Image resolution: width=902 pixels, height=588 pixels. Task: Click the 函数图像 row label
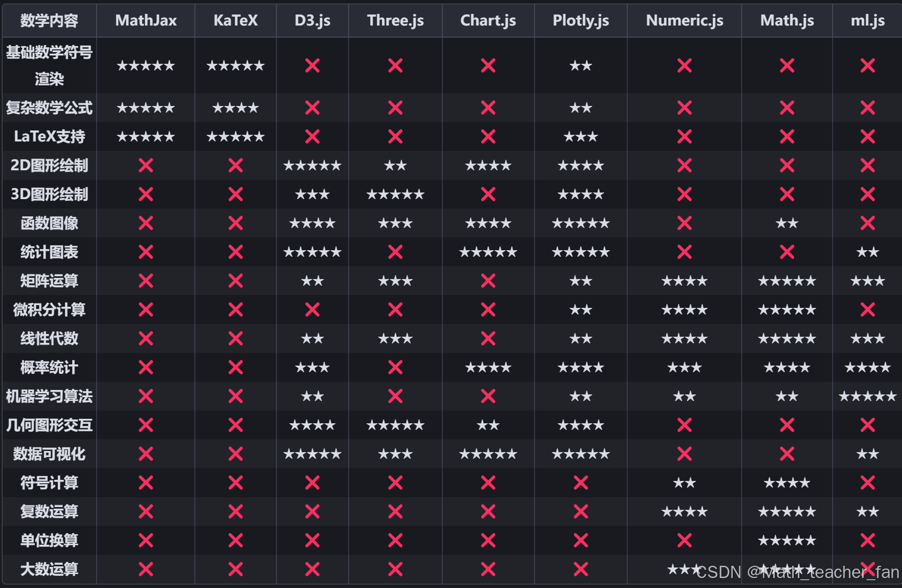(49, 223)
